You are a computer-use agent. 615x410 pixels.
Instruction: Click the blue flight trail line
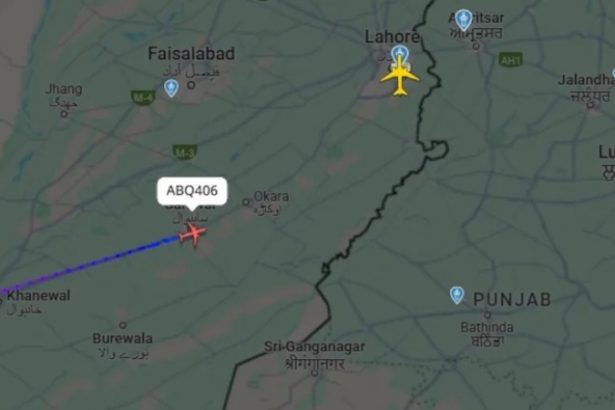coord(90,264)
